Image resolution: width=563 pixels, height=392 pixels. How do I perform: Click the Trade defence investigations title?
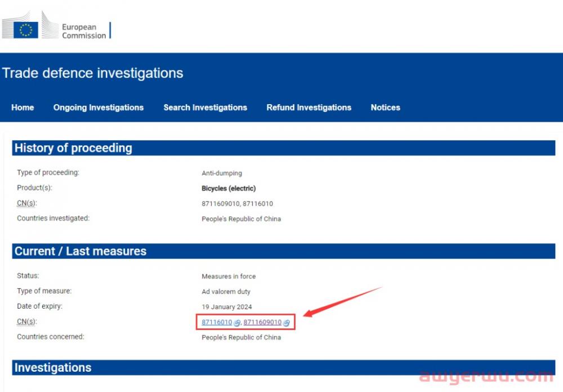93,73
